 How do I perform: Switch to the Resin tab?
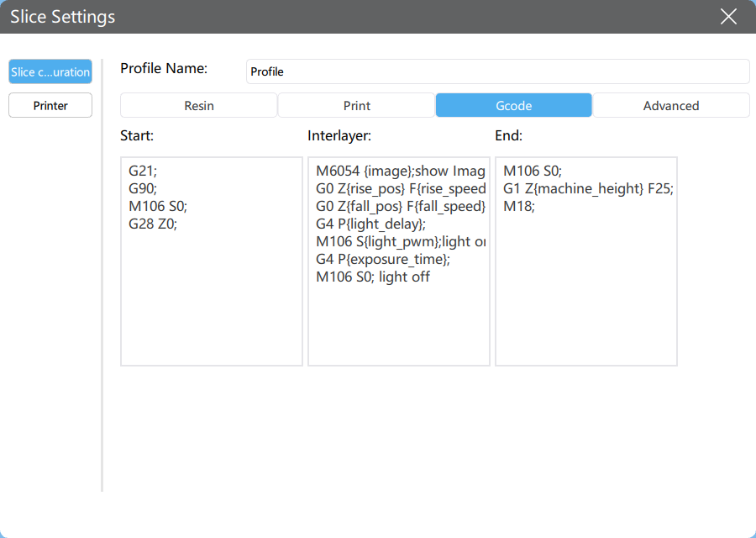pyautogui.click(x=198, y=105)
